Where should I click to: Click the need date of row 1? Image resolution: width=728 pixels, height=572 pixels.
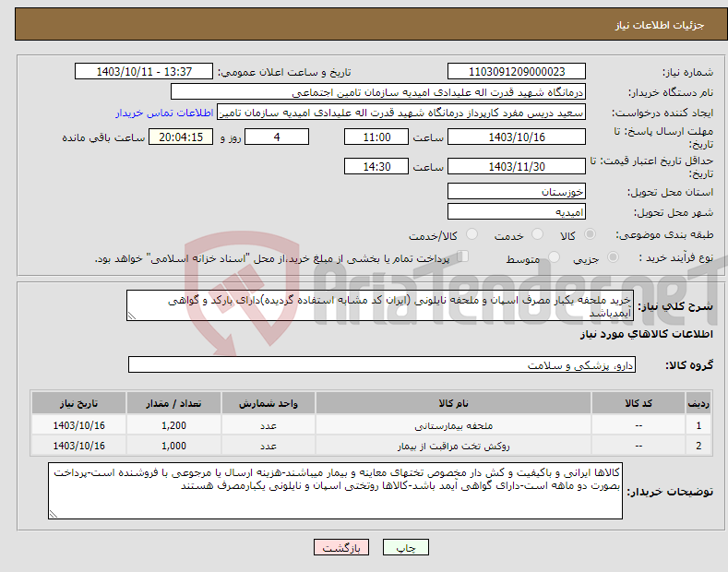click(x=78, y=425)
